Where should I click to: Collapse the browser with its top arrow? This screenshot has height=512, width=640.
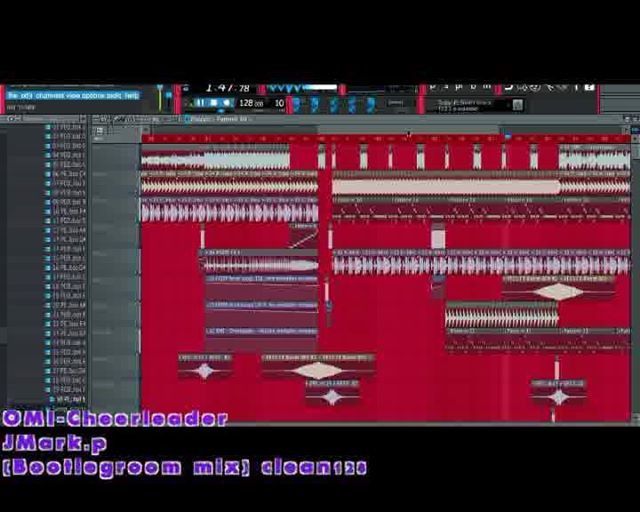(x=83, y=119)
